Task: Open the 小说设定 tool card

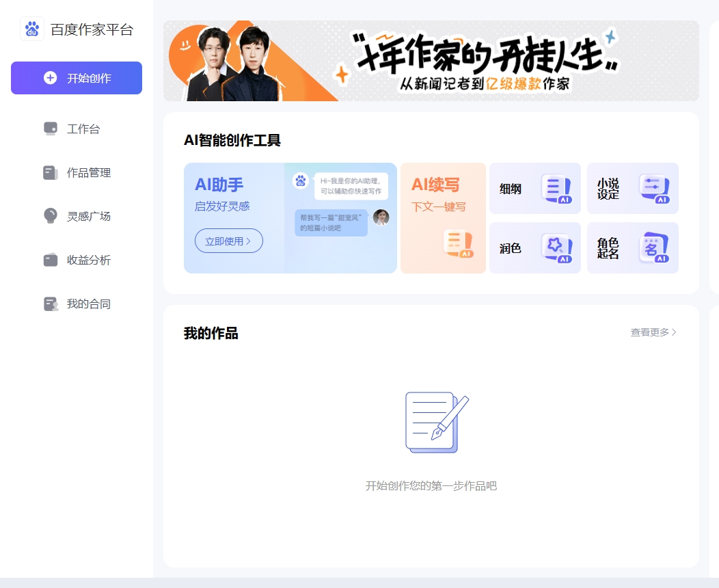Action: [x=633, y=189]
